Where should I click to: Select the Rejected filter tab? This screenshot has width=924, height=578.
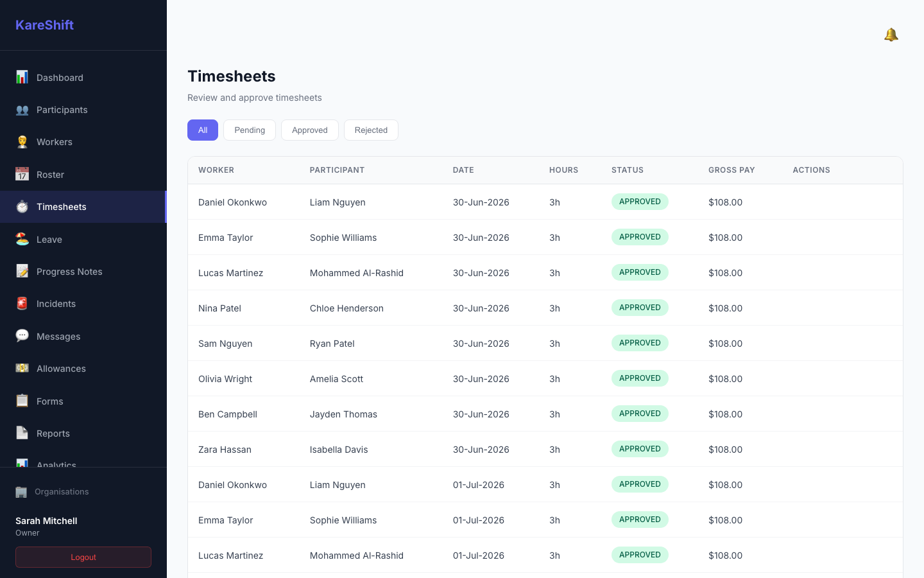[x=371, y=130]
